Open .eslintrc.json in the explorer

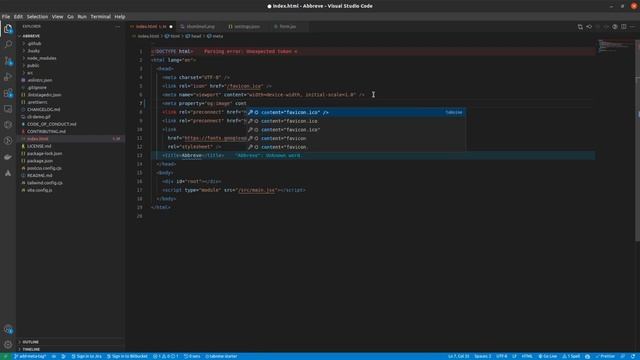coord(40,80)
